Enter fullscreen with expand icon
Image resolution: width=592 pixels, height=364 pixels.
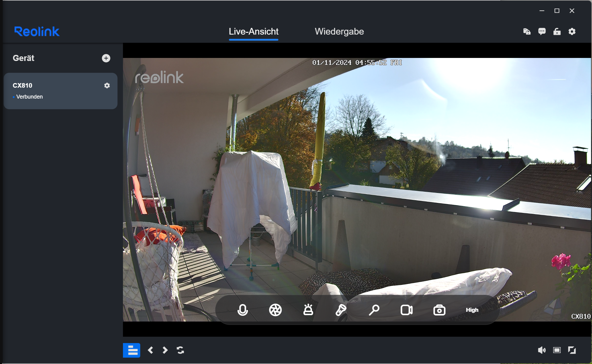click(572, 350)
